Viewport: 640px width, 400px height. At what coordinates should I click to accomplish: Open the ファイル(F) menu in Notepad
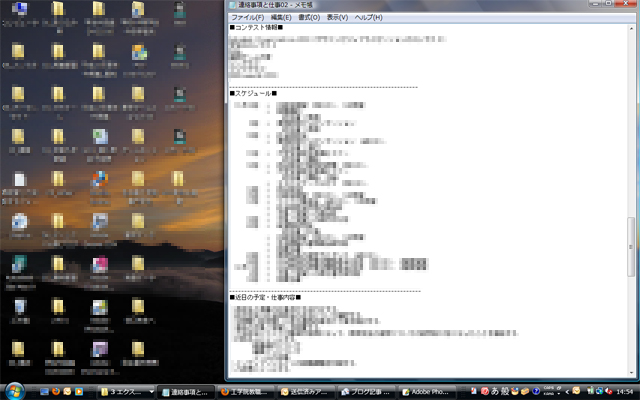(247, 17)
